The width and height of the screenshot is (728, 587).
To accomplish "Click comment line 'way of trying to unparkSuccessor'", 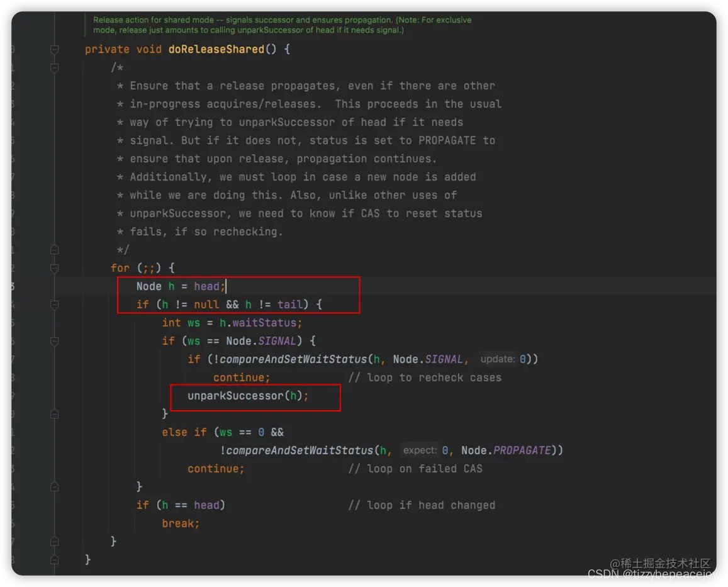I will pyautogui.click(x=290, y=122).
